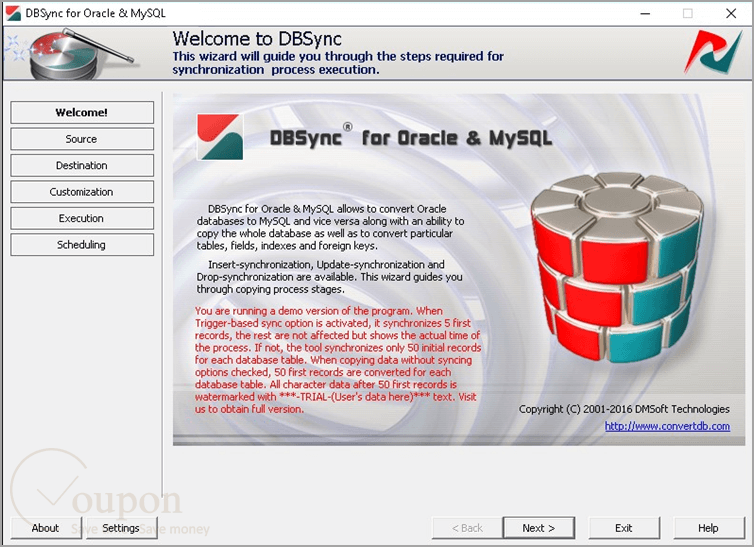
Task: Click the 'allows to convert Oracle databases' paragraph
Action: [330, 227]
